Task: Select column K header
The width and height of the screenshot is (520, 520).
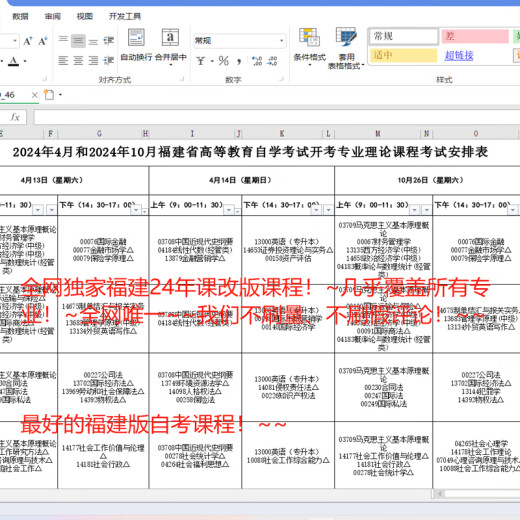Action: click(282, 134)
